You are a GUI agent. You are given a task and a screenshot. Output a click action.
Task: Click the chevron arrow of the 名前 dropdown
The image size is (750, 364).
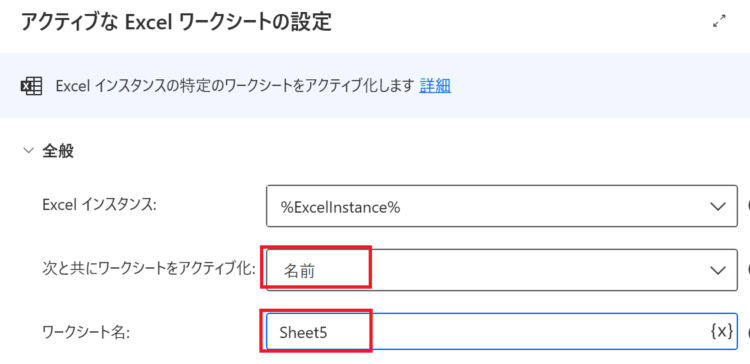[718, 271]
